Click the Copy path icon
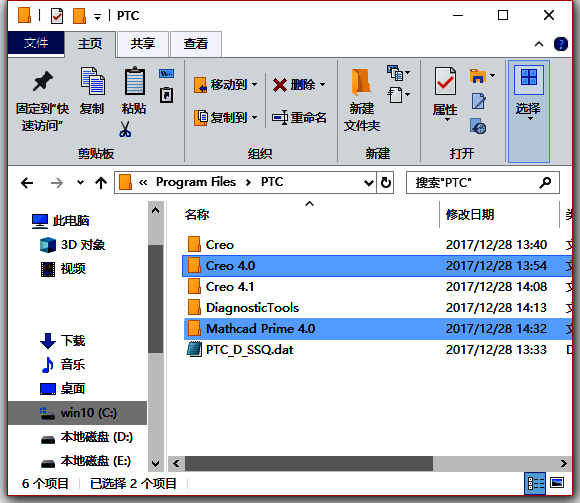 click(x=166, y=74)
